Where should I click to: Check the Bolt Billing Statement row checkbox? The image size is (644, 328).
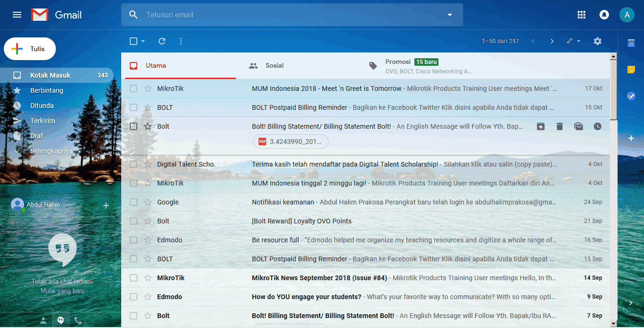point(134,126)
